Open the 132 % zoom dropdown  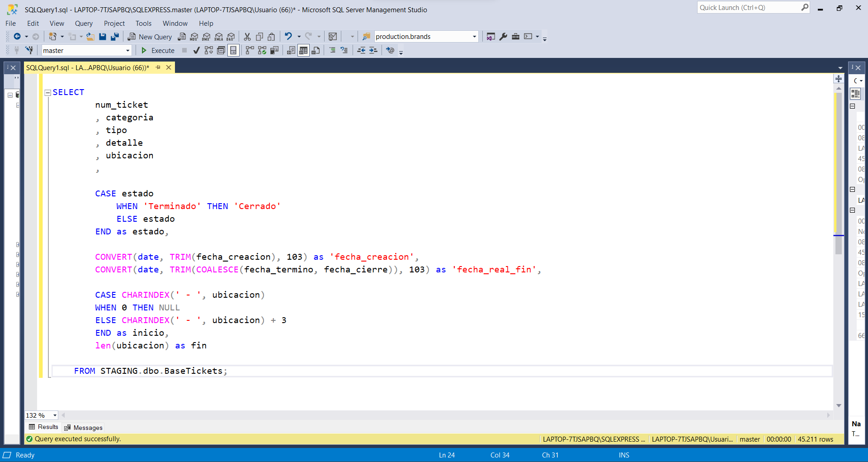(x=55, y=415)
